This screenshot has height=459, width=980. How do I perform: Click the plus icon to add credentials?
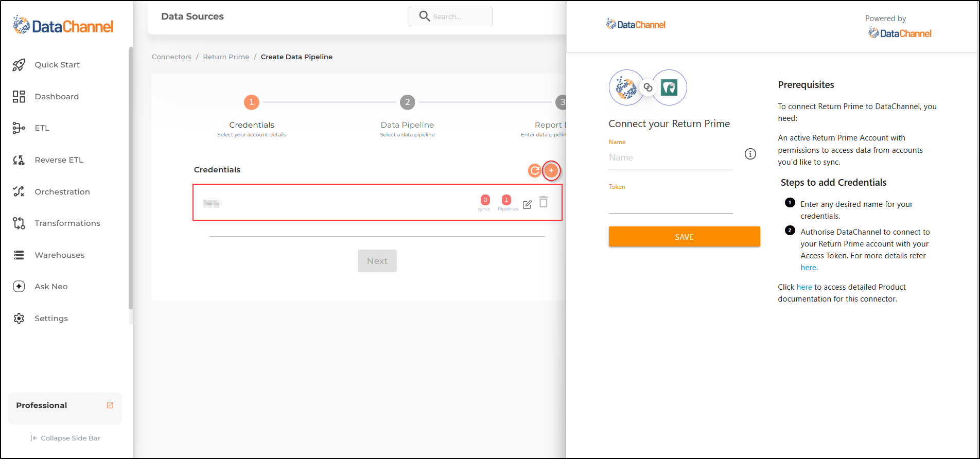pyautogui.click(x=551, y=170)
